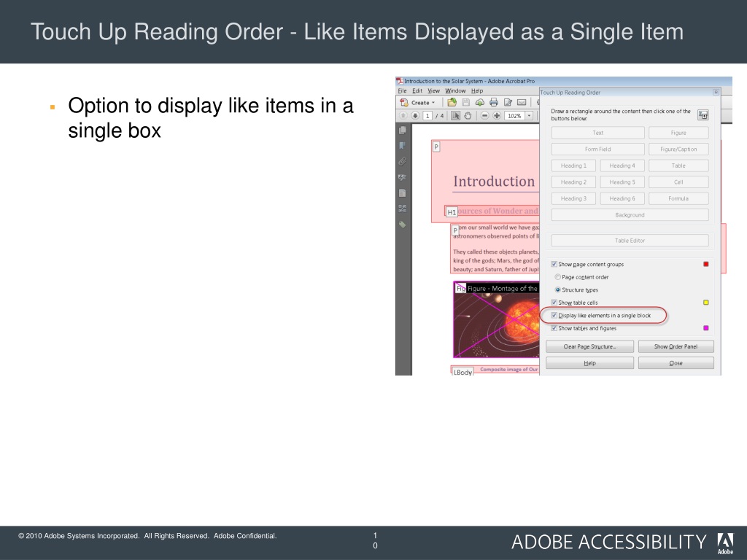Open the Content page icon panel

tap(403, 192)
